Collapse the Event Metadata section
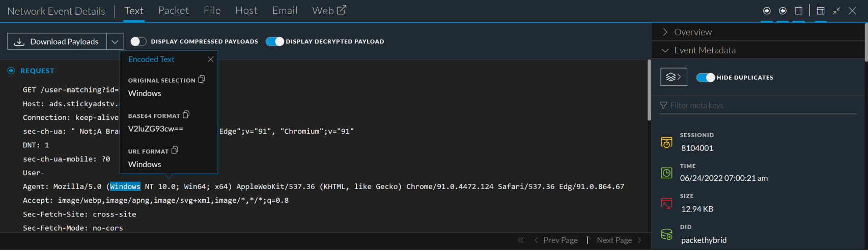868x251 pixels. point(704,50)
